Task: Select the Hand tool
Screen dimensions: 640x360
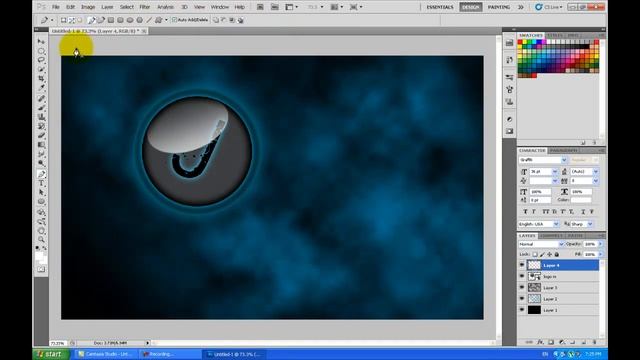Action: tap(41, 231)
